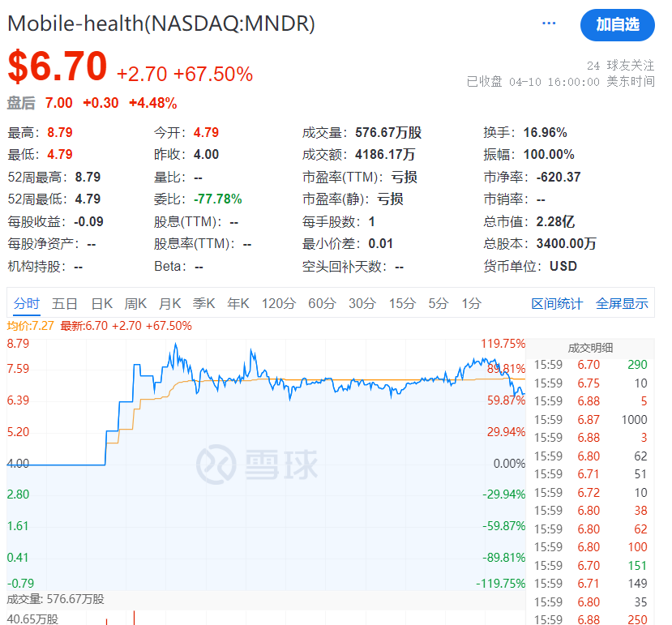This screenshot has width=672, height=625.
Task: Switch to the 五日 five-day chart tab
Action: 65,303
